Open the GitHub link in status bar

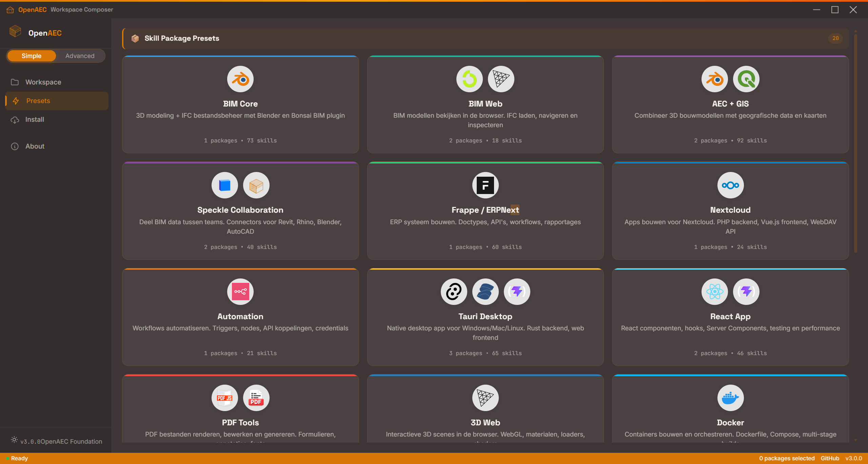point(830,458)
